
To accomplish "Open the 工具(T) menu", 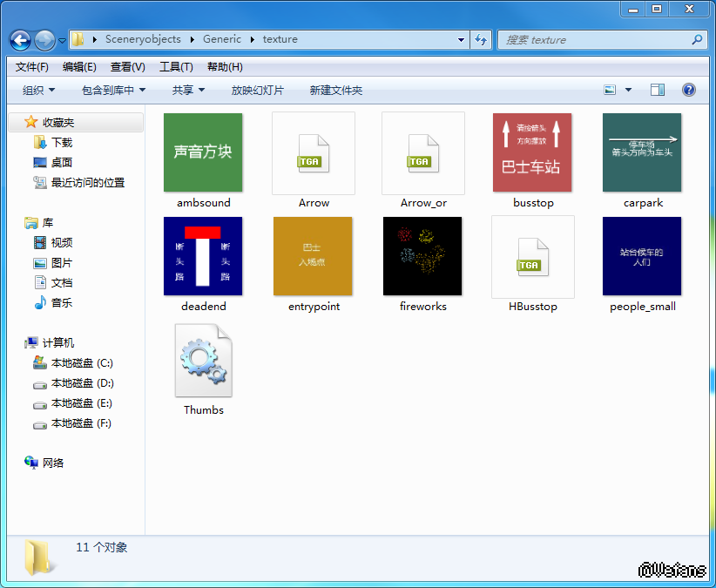I will click(x=176, y=67).
